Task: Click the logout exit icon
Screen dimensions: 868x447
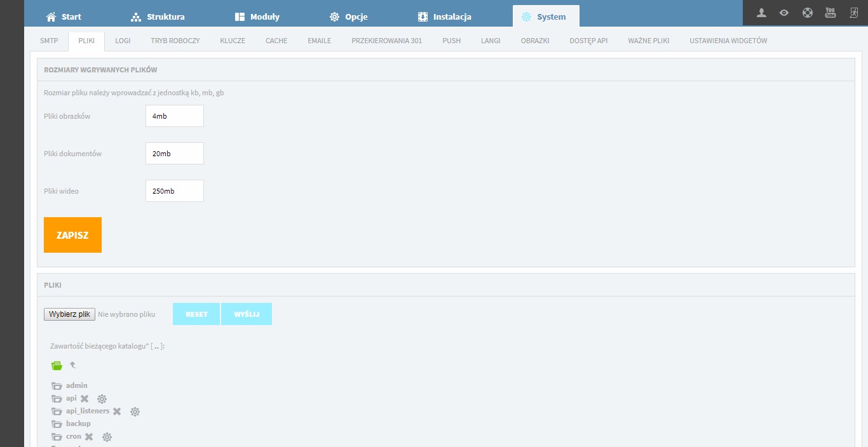Action: [x=853, y=13]
